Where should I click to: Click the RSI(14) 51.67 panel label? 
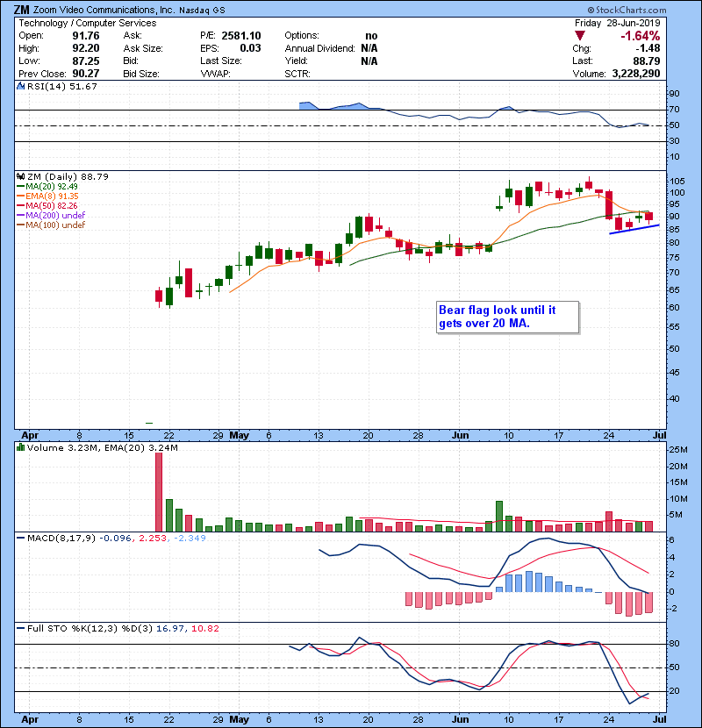click(62, 86)
